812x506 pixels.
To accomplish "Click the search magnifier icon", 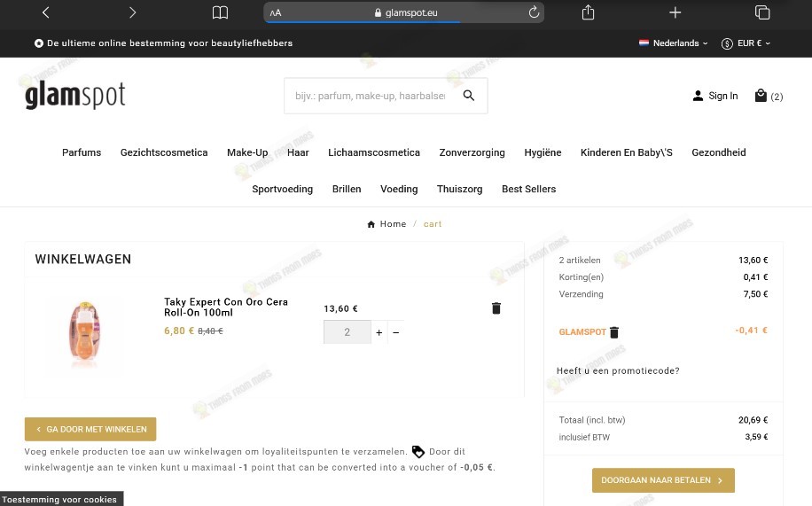I will 469,96.
